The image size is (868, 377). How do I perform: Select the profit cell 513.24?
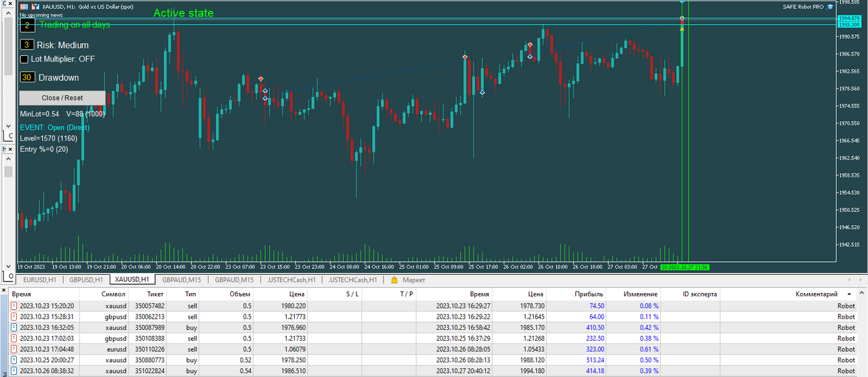[x=577, y=360]
